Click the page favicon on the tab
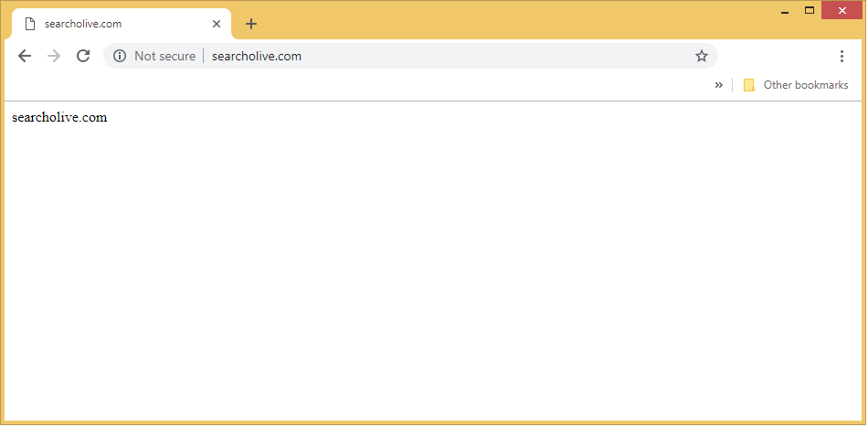868x427 pixels. click(30, 24)
